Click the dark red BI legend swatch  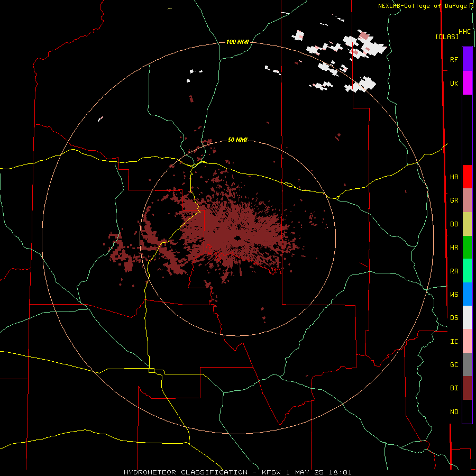pyautogui.click(x=467, y=388)
